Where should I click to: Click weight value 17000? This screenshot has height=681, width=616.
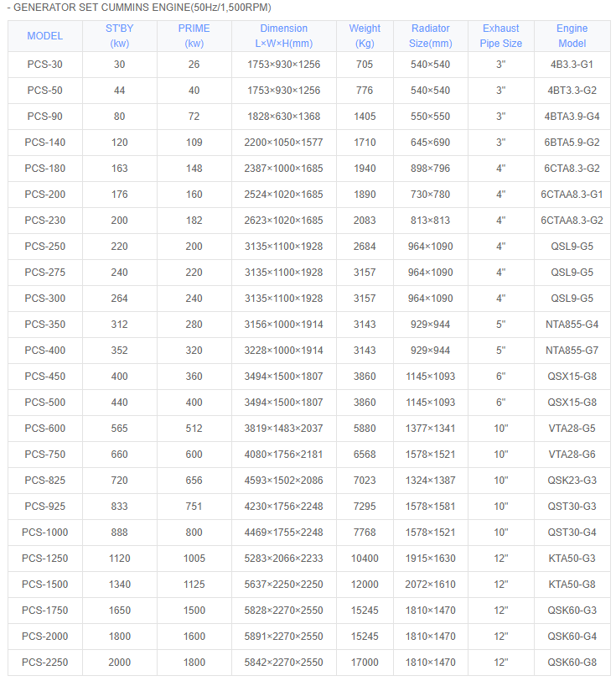click(x=365, y=663)
